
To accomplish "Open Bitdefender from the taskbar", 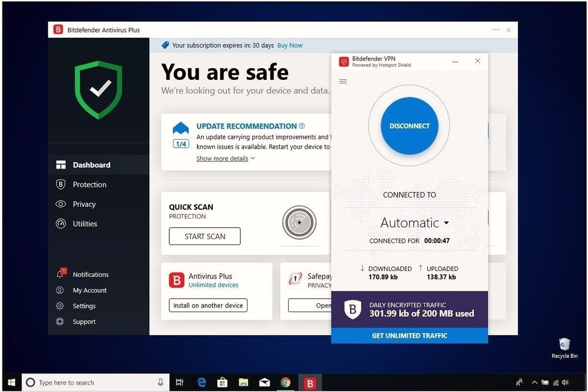I will [310, 383].
